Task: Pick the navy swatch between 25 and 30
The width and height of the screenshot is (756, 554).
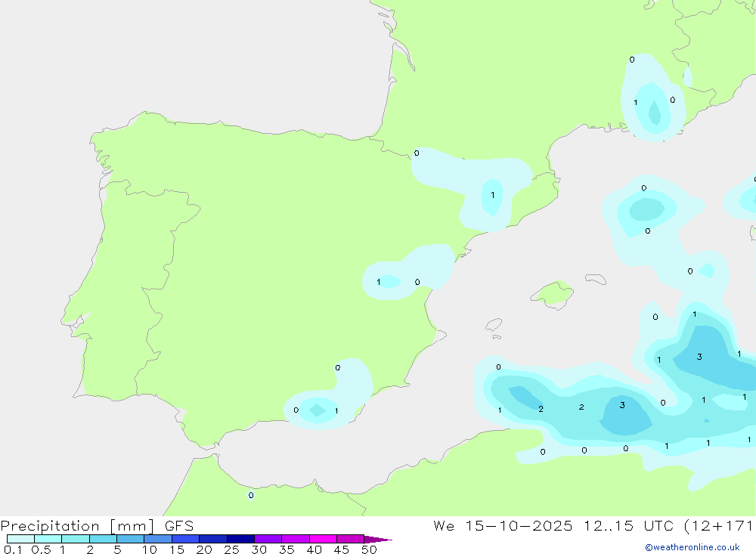Action: (240, 539)
